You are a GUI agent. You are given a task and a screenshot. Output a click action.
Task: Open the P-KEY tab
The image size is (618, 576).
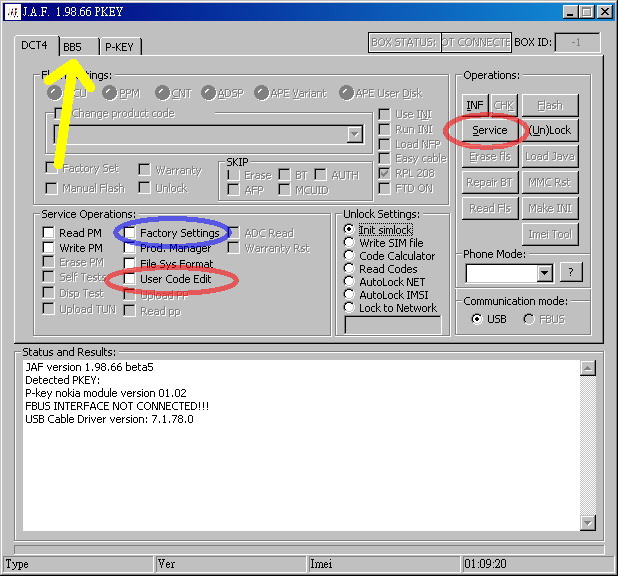121,47
